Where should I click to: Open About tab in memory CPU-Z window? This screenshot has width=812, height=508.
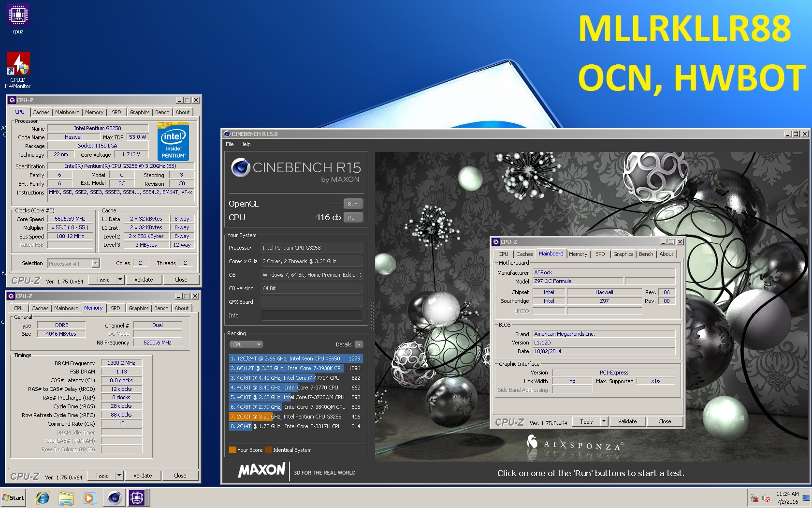tap(182, 308)
